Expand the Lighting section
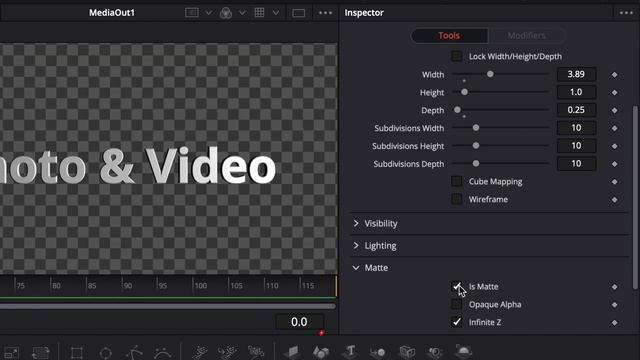The height and width of the screenshot is (360, 640). [x=356, y=245]
